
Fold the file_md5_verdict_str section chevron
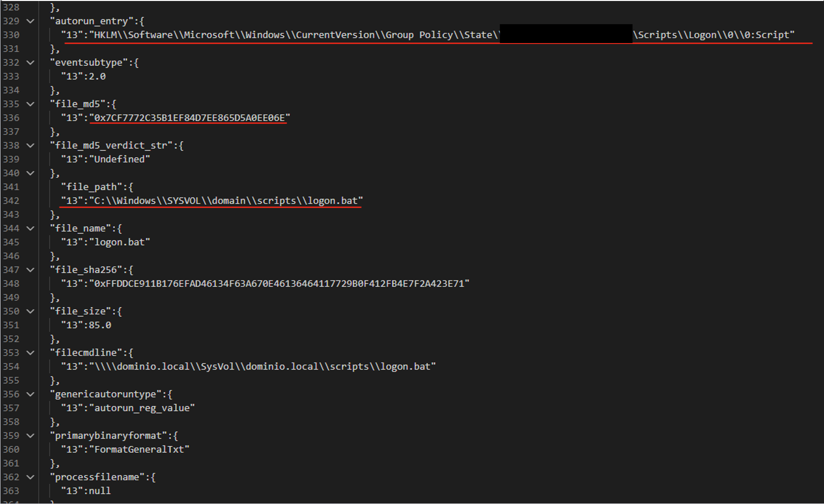(31, 146)
